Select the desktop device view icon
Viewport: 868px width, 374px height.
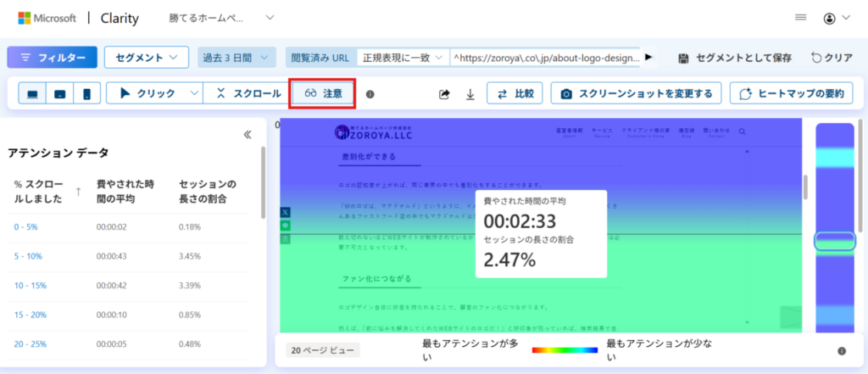pos(33,93)
